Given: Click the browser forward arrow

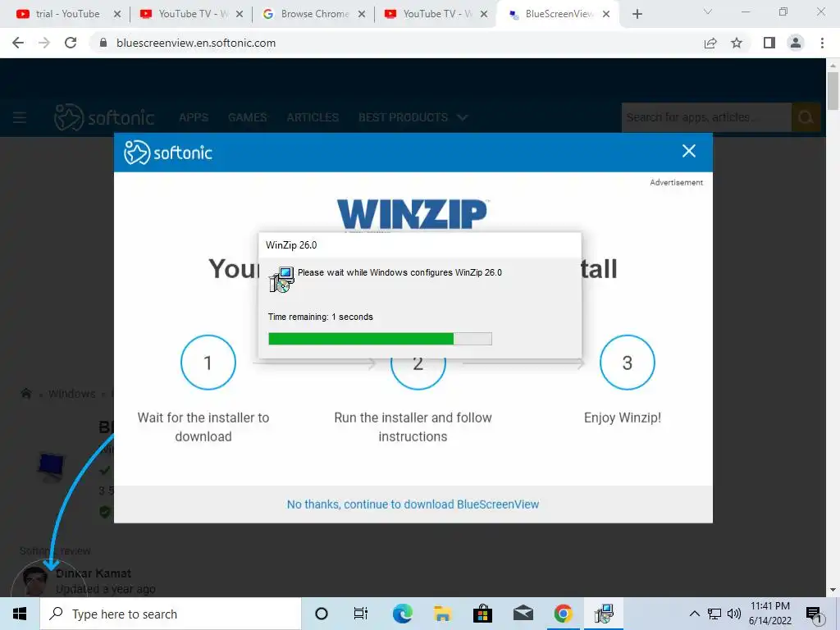Looking at the screenshot, I should coord(44,43).
